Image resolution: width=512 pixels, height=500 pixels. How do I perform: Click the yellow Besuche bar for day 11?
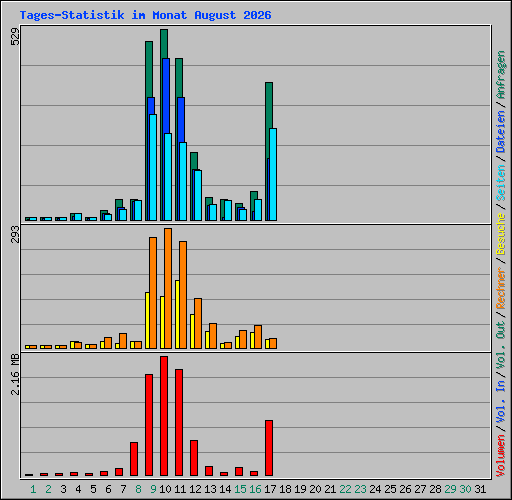click(177, 314)
